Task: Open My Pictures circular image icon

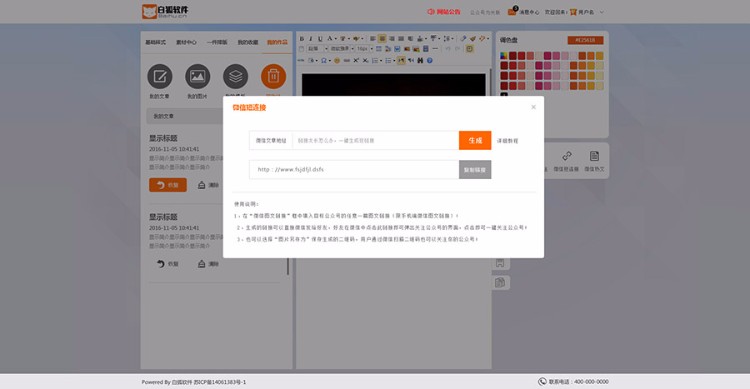Action: coord(198,77)
